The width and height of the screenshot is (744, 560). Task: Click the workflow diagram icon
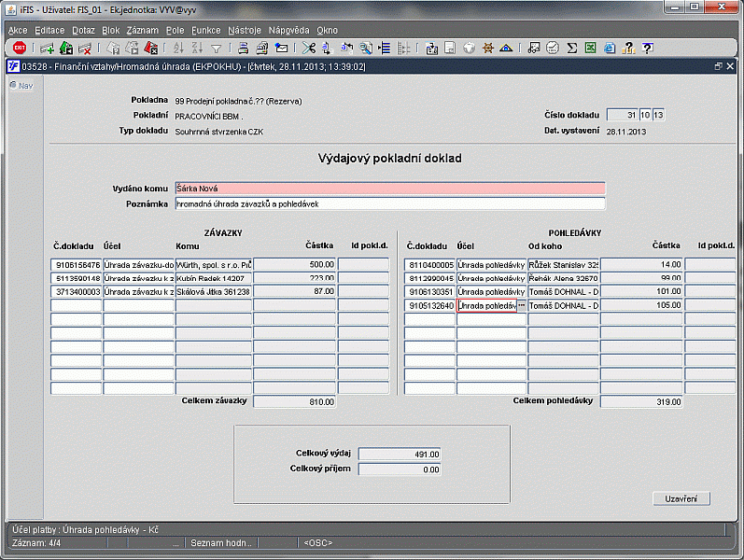pyautogui.click(x=534, y=48)
